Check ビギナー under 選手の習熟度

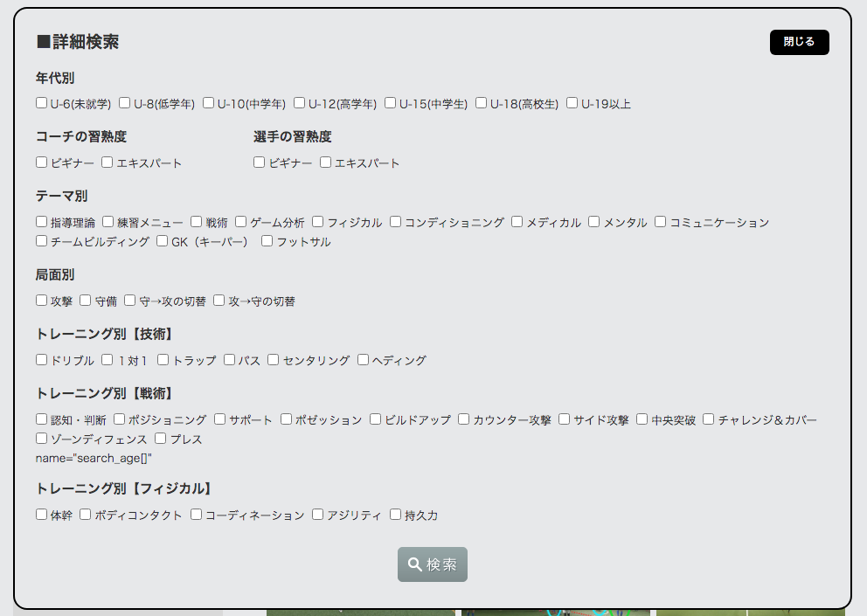260,162
